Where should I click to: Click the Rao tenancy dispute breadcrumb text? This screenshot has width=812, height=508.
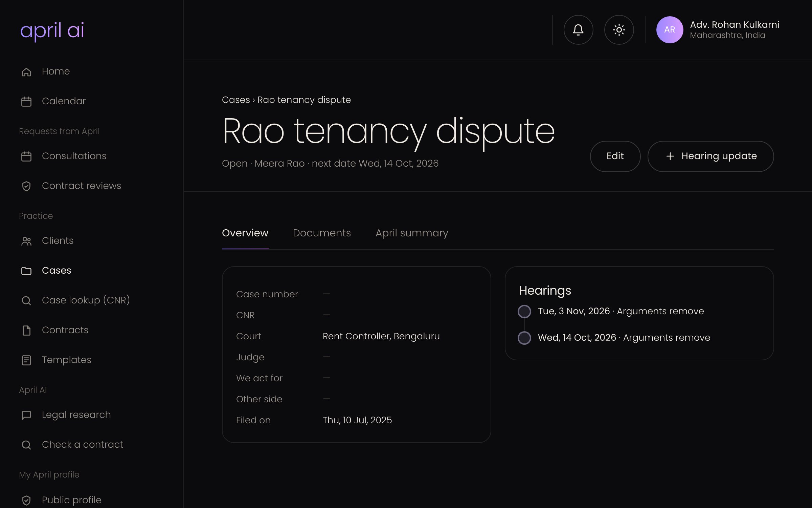[304, 100]
